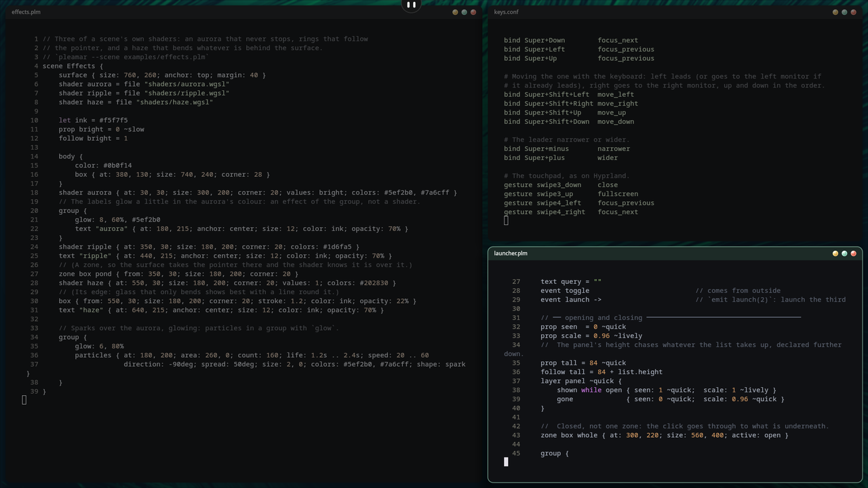Click the red button of effects.plm window
Screen dimensions: 868x488
473,12
